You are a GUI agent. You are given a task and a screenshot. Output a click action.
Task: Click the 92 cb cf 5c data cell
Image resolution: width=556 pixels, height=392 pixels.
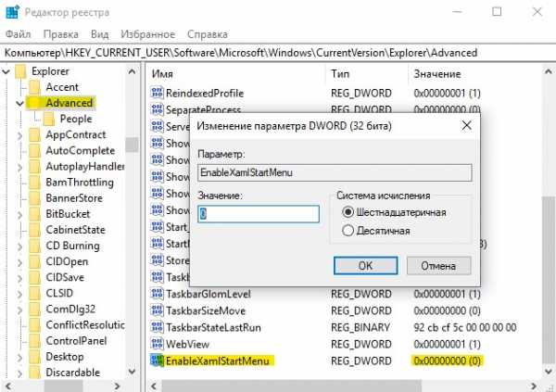[x=465, y=327]
